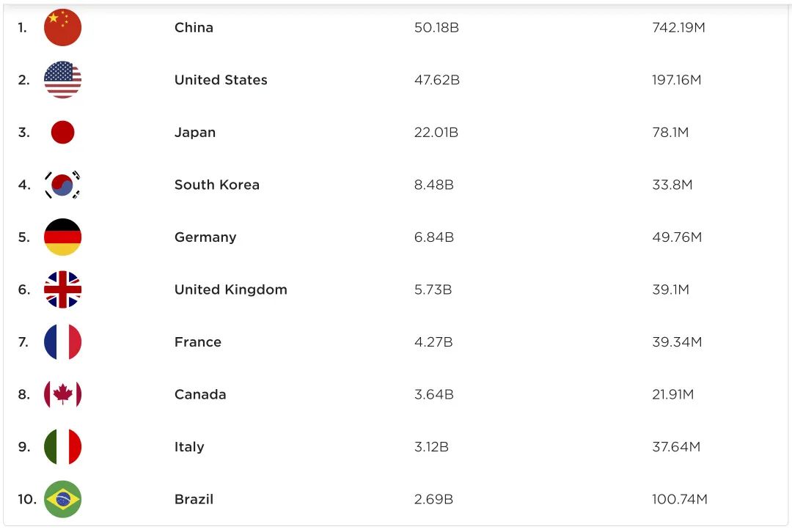Click China's 50.18B revenue value

coord(436,27)
